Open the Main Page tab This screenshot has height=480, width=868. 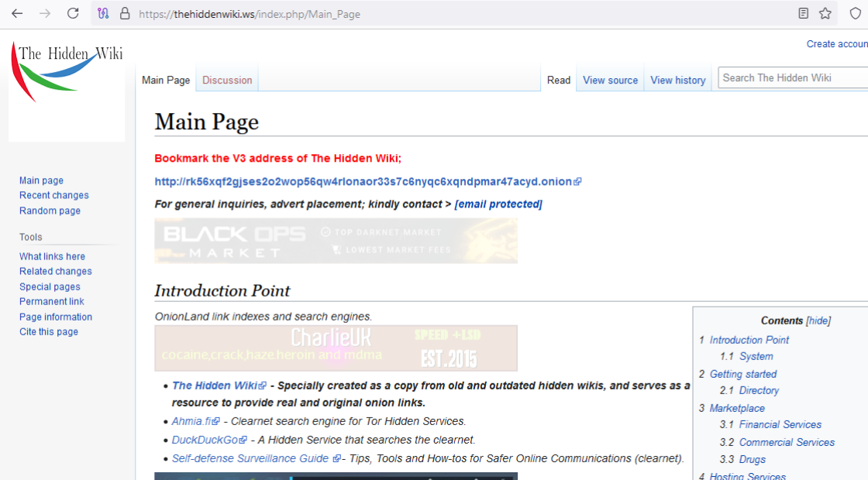pyautogui.click(x=166, y=81)
